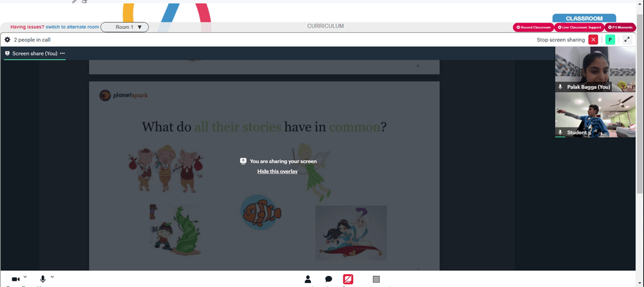Click the page vertical scrollbar

pos(640,103)
